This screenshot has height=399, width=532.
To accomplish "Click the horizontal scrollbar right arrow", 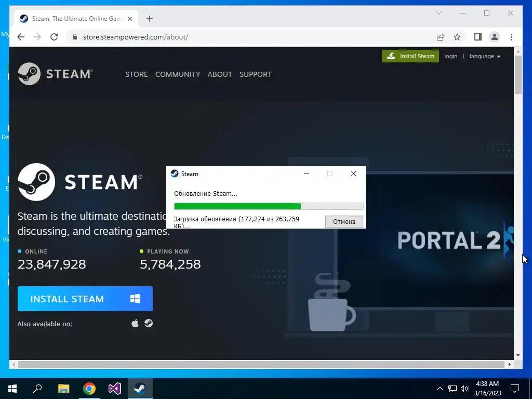I will coord(509,364).
